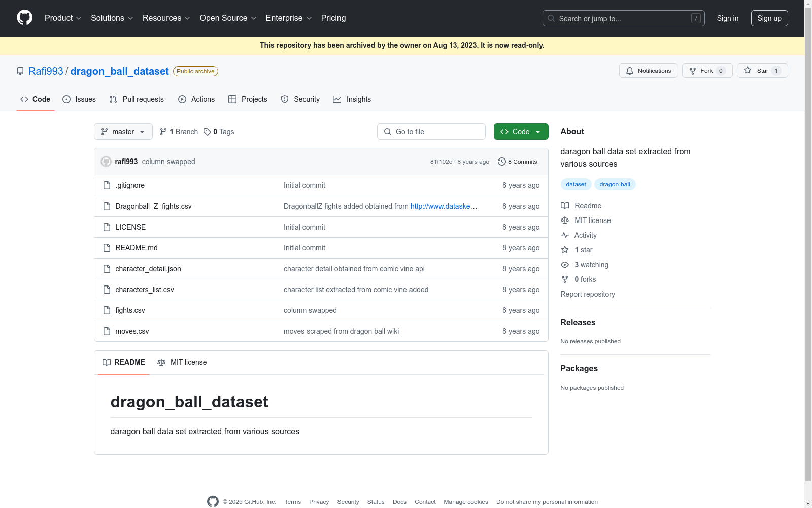Click the notifications bell icon
Image resolution: width=812 pixels, height=508 pixels.
coord(630,71)
